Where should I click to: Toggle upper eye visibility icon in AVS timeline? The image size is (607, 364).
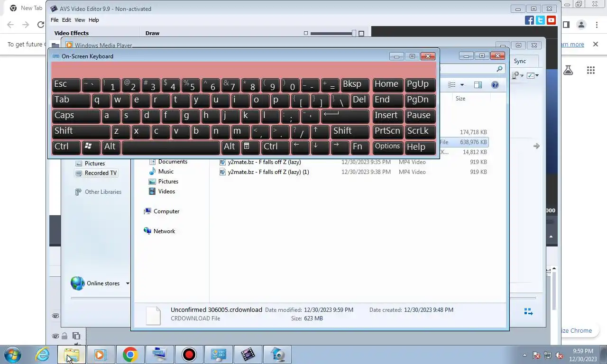tap(55, 316)
